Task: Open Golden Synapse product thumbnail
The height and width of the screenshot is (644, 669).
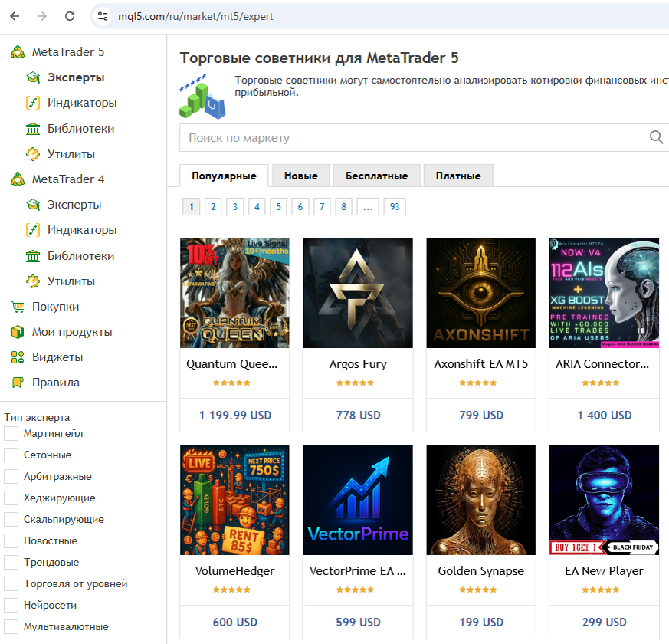Action: tap(480, 500)
